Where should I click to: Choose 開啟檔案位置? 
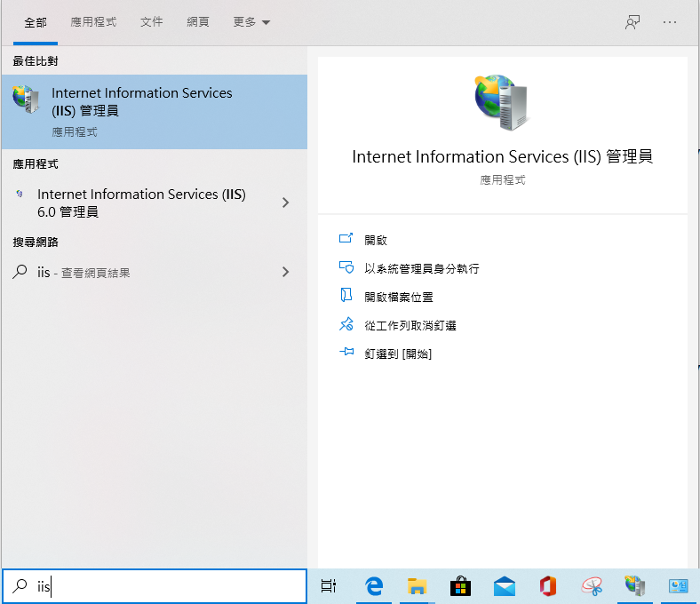point(399,298)
